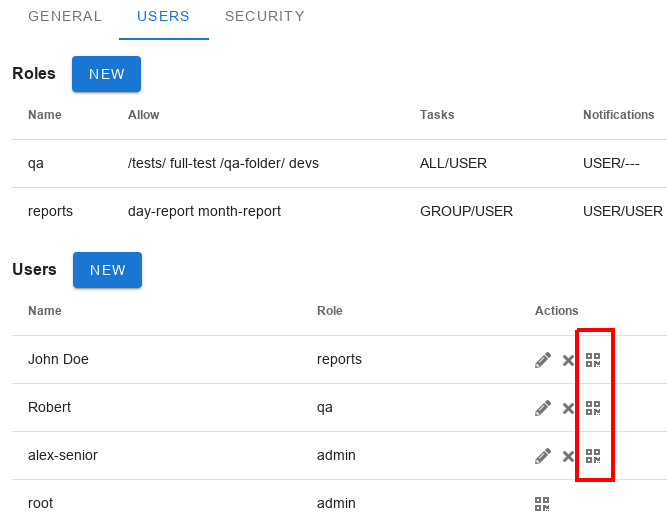The image size is (667, 530).
Task: Edit user John Doe with pencil icon
Action: (543, 360)
